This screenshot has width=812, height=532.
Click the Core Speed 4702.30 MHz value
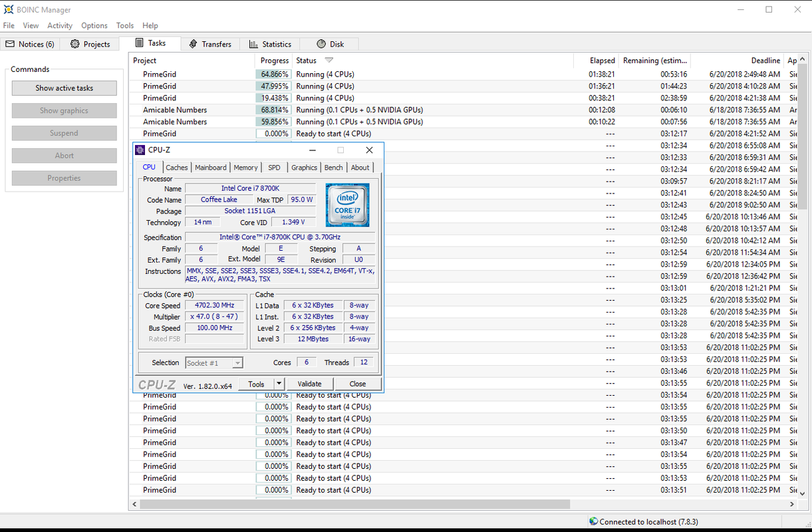(214, 306)
